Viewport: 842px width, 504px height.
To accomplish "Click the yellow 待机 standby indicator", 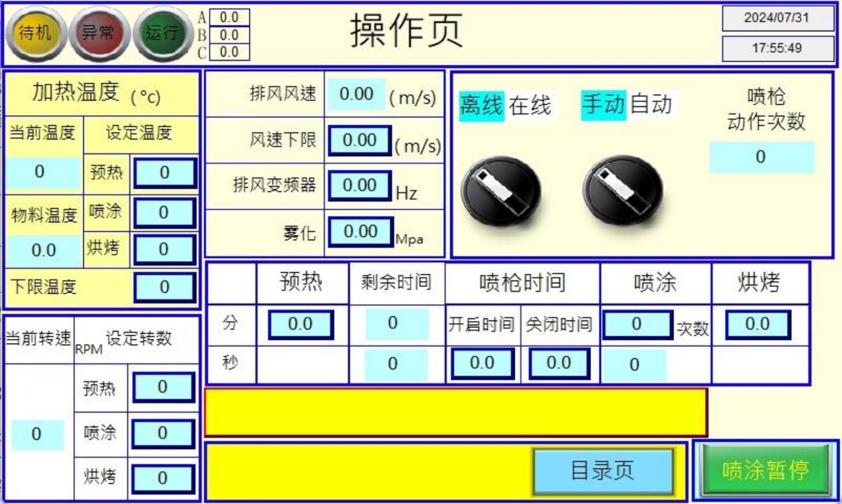I will pyautogui.click(x=36, y=33).
